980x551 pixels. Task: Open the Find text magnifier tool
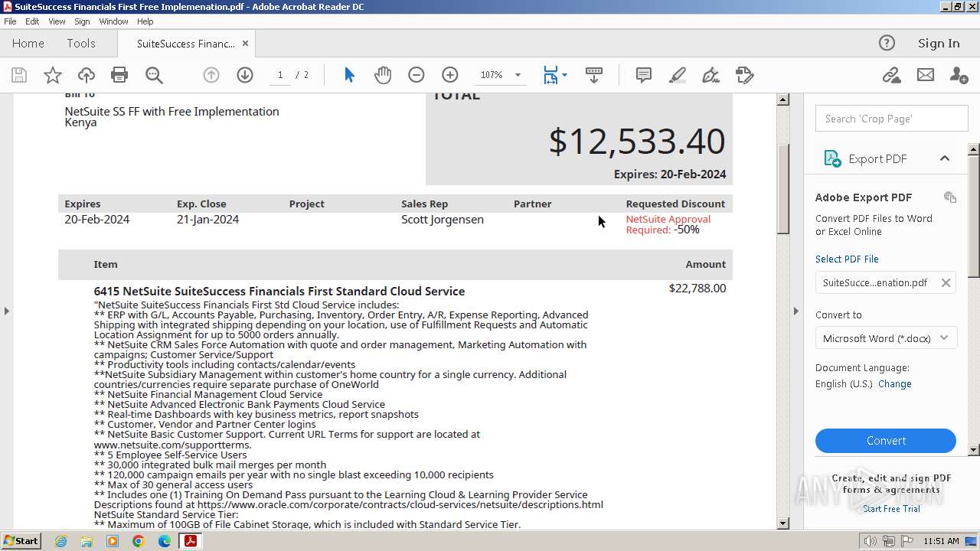coord(154,75)
